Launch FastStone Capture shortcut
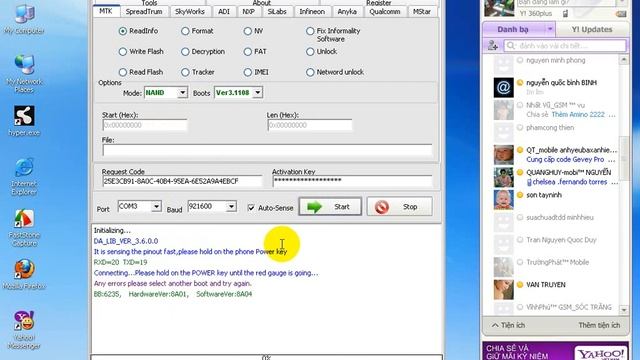The image size is (640, 360). point(24,227)
